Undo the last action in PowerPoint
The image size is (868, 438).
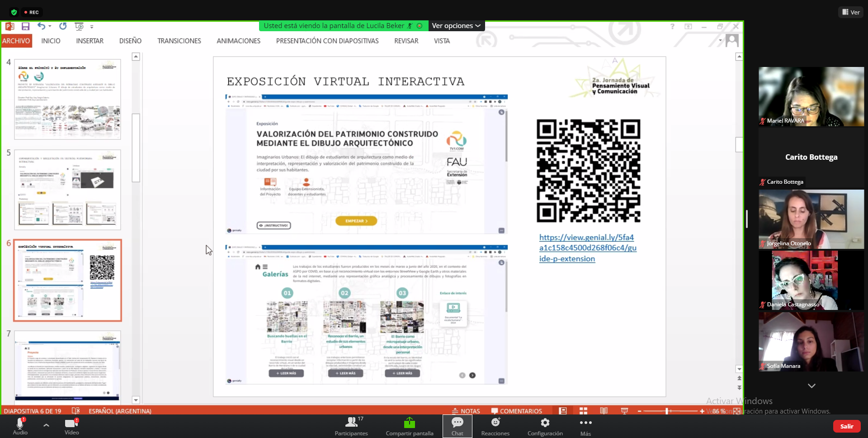tap(41, 26)
